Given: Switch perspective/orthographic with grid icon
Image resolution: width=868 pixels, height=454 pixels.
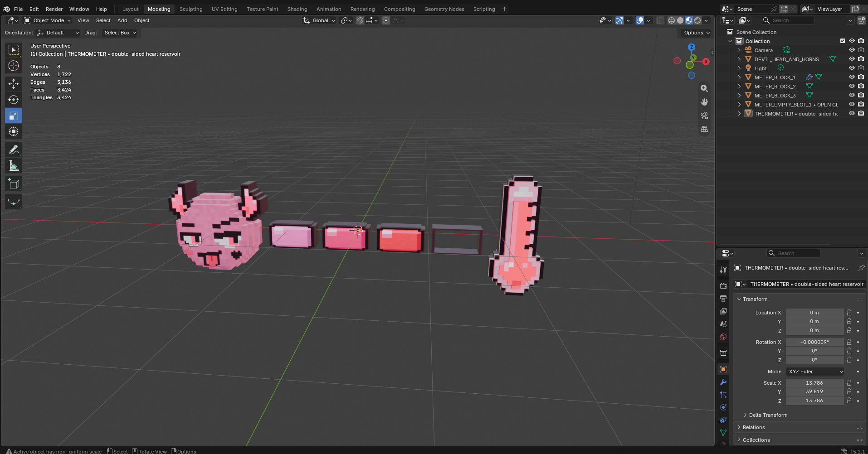Looking at the screenshot, I should tap(704, 129).
